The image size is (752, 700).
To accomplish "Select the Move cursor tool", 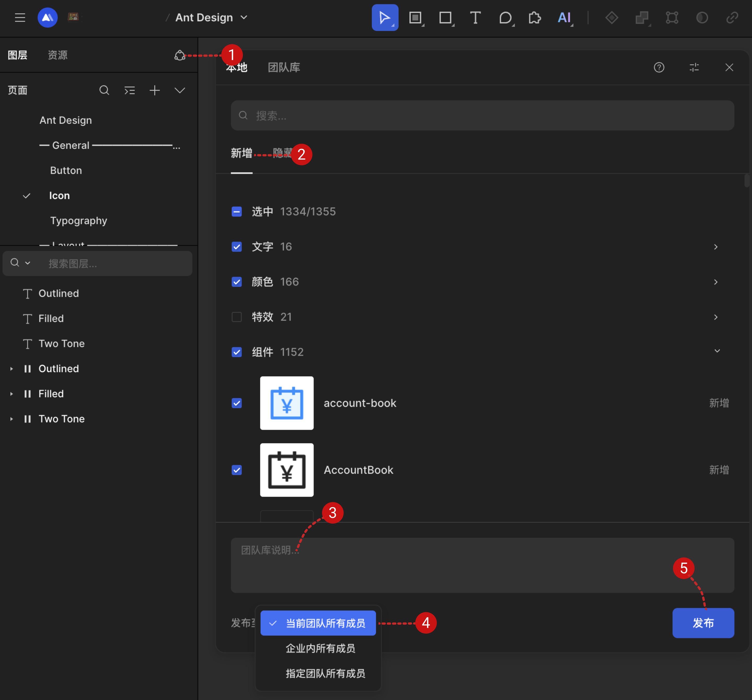I will pyautogui.click(x=385, y=18).
